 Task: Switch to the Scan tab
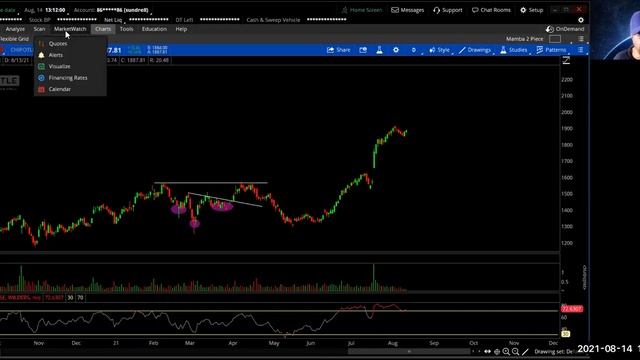coord(40,29)
